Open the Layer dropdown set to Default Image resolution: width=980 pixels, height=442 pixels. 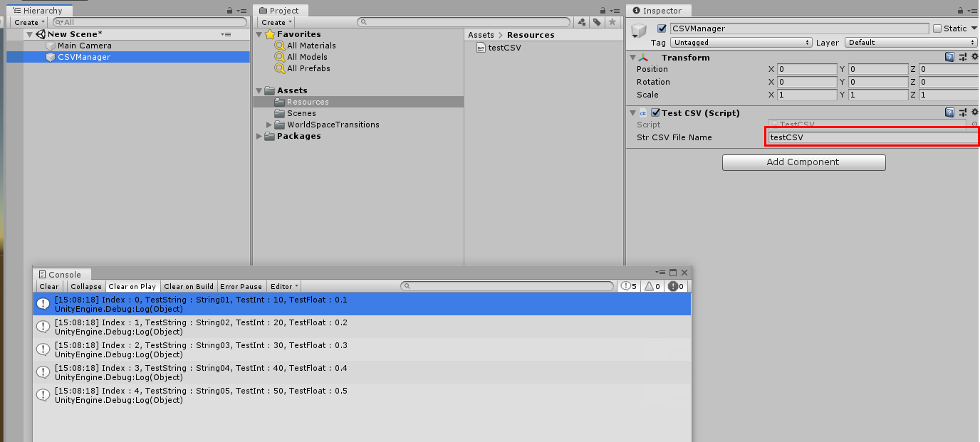point(910,42)
